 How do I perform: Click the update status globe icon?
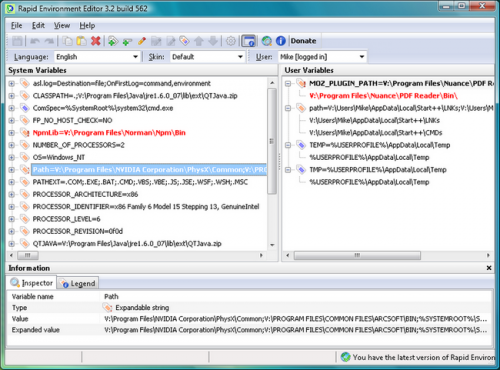[346, 357]
